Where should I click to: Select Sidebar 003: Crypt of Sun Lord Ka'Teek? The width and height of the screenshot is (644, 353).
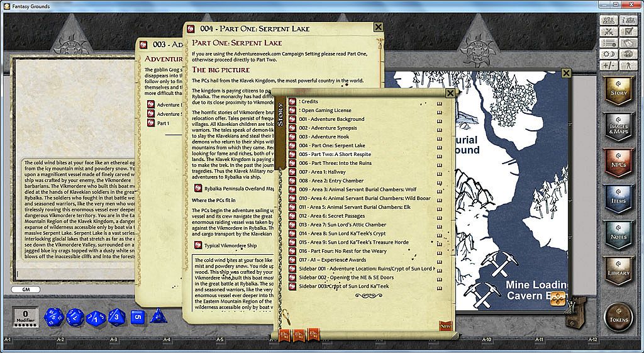point(343,286)
